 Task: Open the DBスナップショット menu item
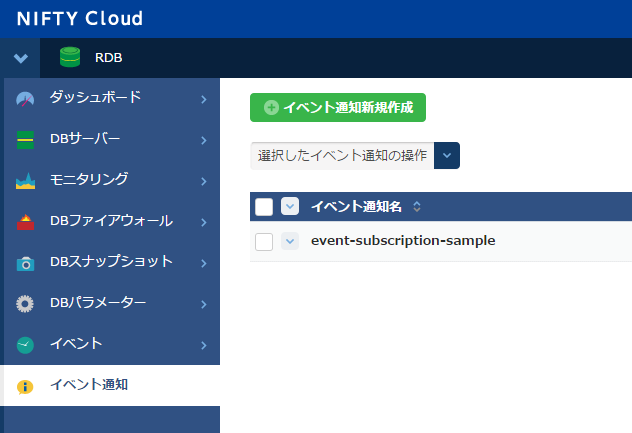tap(112, 263)
